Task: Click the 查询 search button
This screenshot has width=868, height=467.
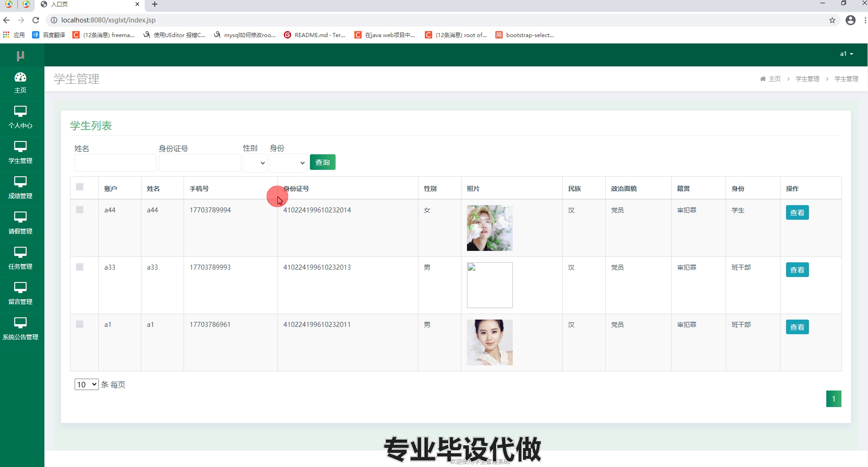Action: 323,162
